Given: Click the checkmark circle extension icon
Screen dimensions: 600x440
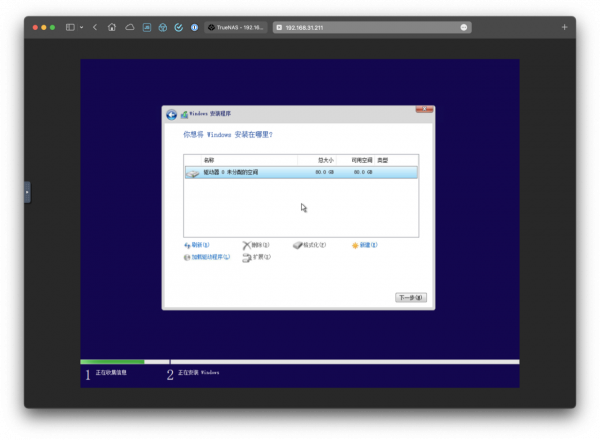Looking at the screenshot, I should (x=178, y=27).
